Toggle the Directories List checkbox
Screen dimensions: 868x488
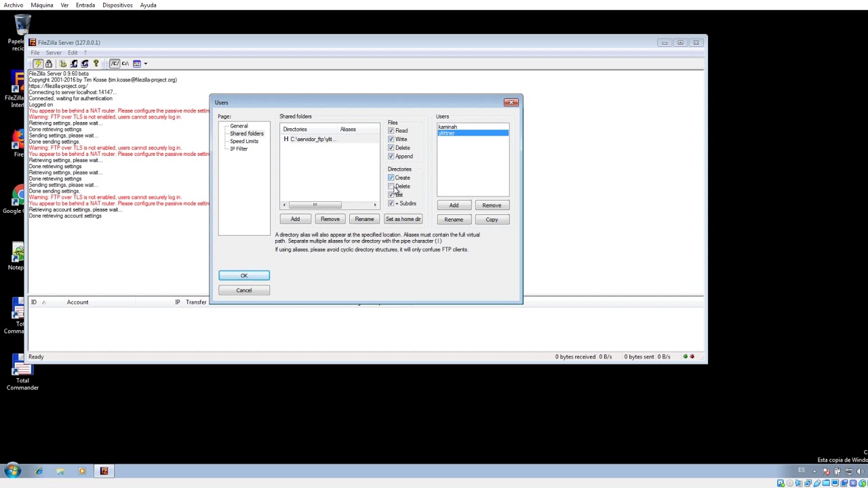point(391,195)
